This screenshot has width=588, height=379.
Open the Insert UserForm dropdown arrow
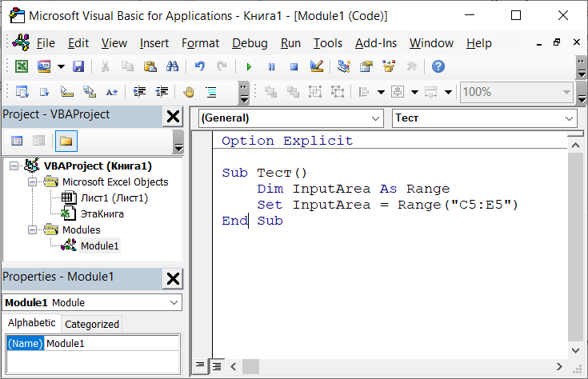coord(61,67)
